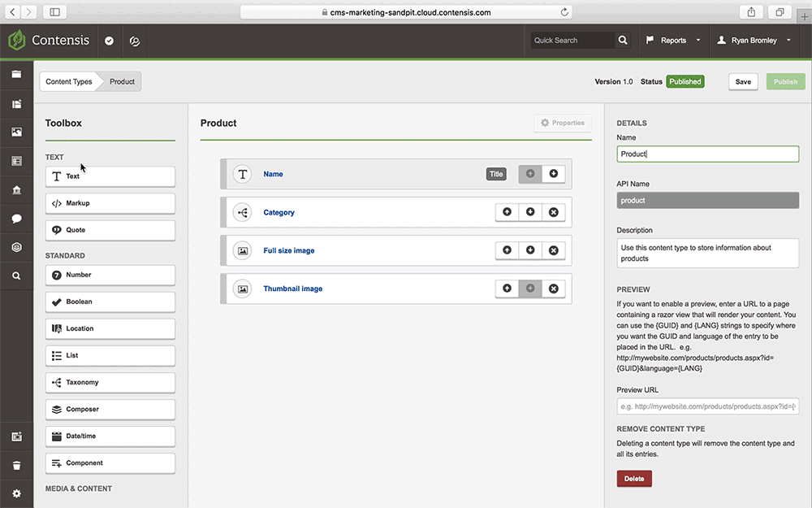The height and width of the screenshot is (508, 812).
Task: Open the settings gear at the sidebar bottom
Action: 16,493
